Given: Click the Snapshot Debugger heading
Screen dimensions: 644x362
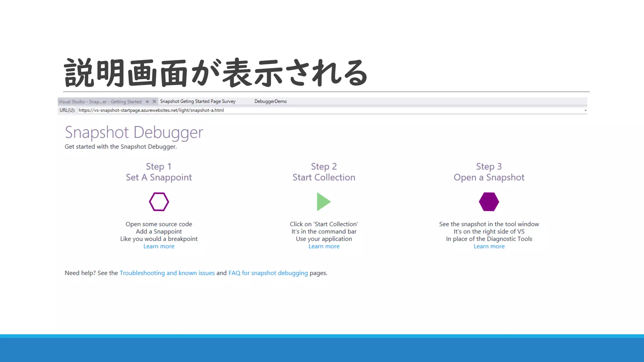Looking at the screenshot, I should point(134,133).
